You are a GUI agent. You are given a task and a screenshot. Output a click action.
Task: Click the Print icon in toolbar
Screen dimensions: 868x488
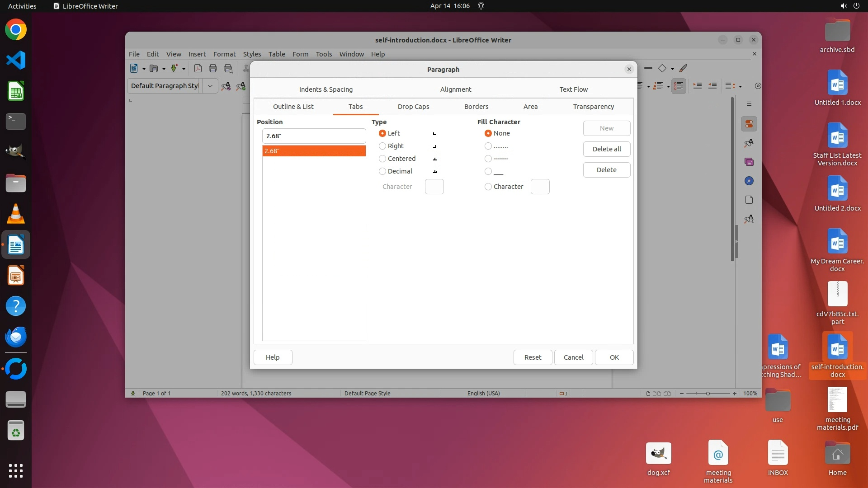pos(213,69)
